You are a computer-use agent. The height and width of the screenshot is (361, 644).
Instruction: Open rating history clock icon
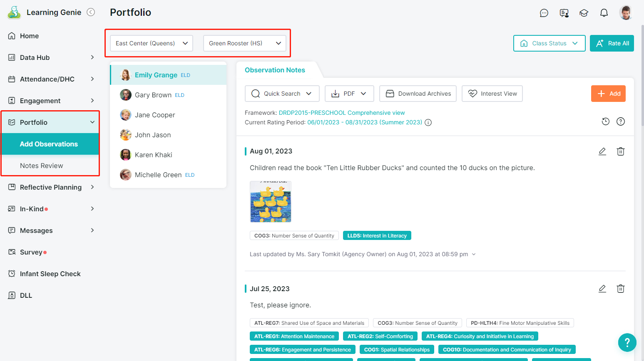(x=605, y=121)
